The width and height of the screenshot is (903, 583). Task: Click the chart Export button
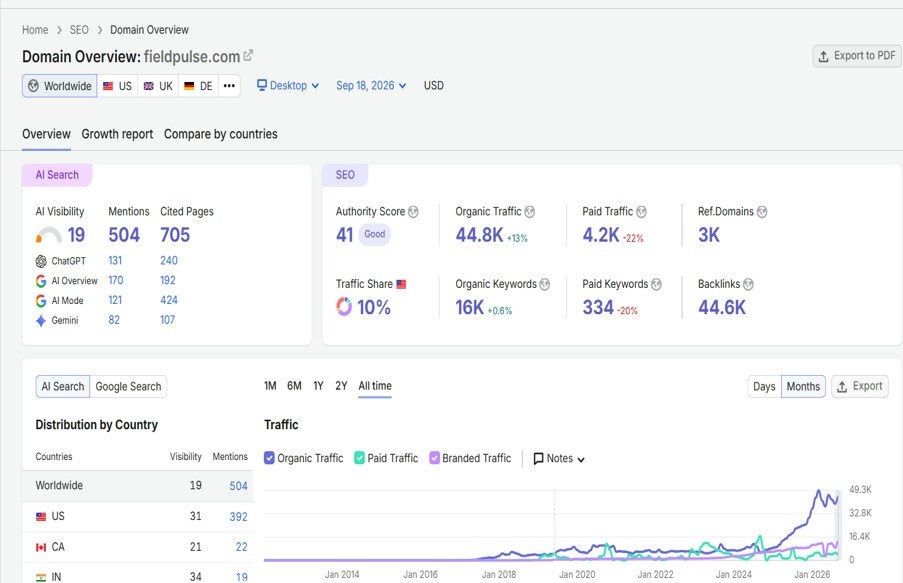click(x=860, y=387)
